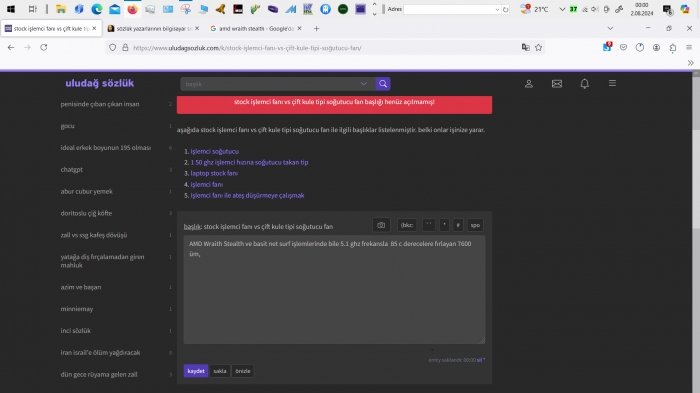Expand the overflow toolbar chevron
700x393 pixels.
tap(691, 63)
